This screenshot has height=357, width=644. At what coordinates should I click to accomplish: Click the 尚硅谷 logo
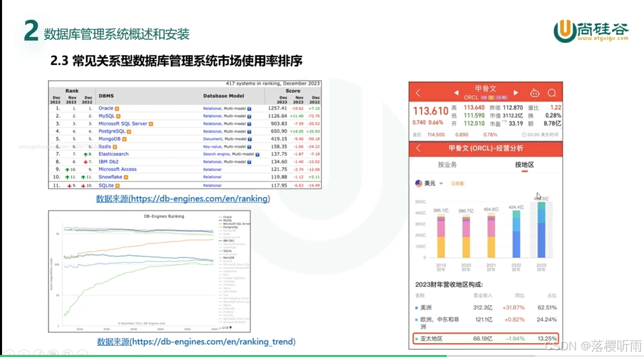tap(591, 31)
